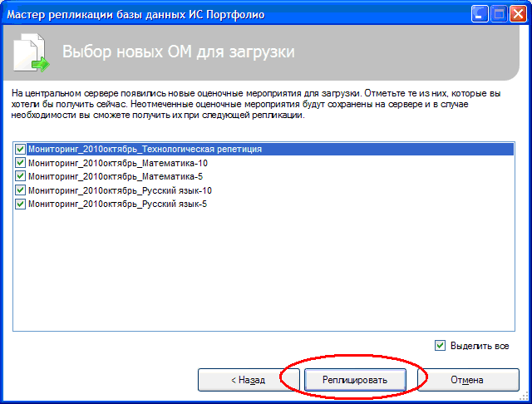Select the Математика-10 list row text
Image resolution: width=532 pixels, height=404 pixels.
click(118, 163)
